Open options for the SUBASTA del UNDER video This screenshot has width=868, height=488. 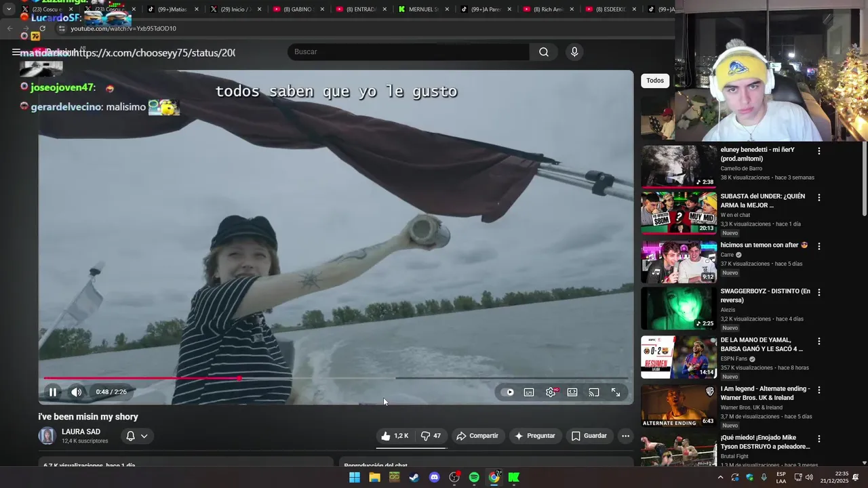[818, 198]
